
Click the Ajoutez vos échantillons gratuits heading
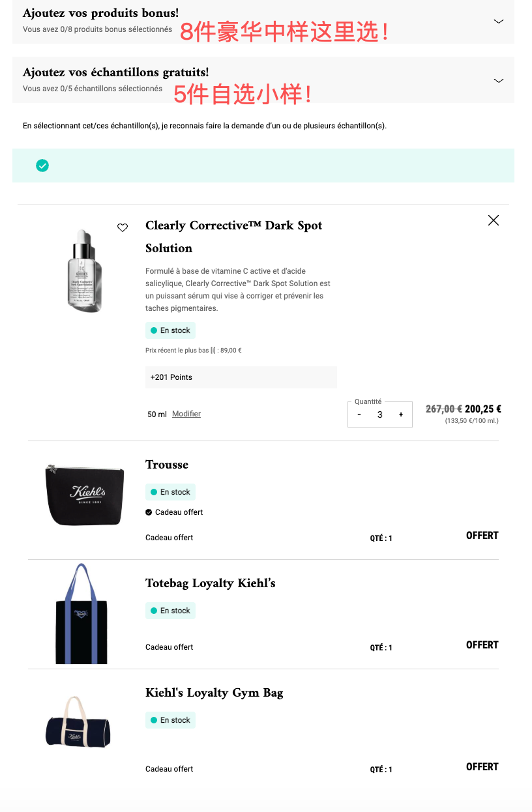pyautogui.click(x=115, y=72)
